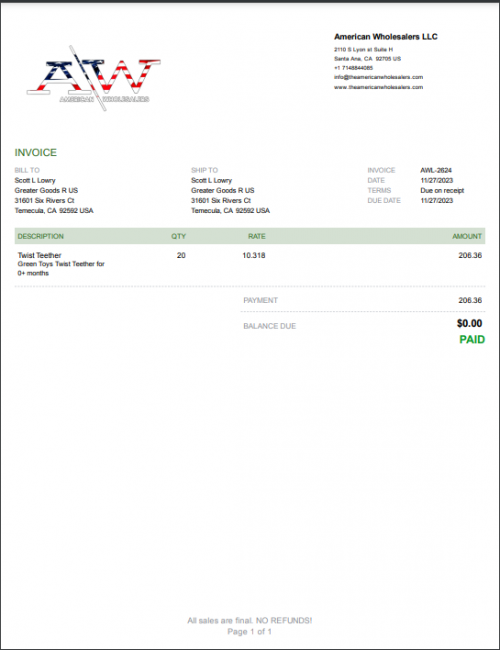This screenshot has width=500, height=650.
Task: Click the line amount 206.36 in the table row
Action: (470, 255)
